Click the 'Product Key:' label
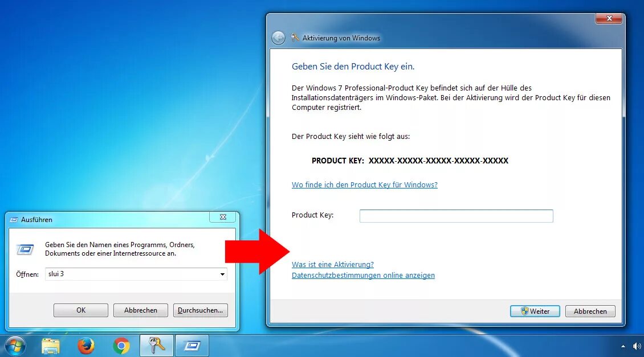644x357 pixels. click(312, 215)
